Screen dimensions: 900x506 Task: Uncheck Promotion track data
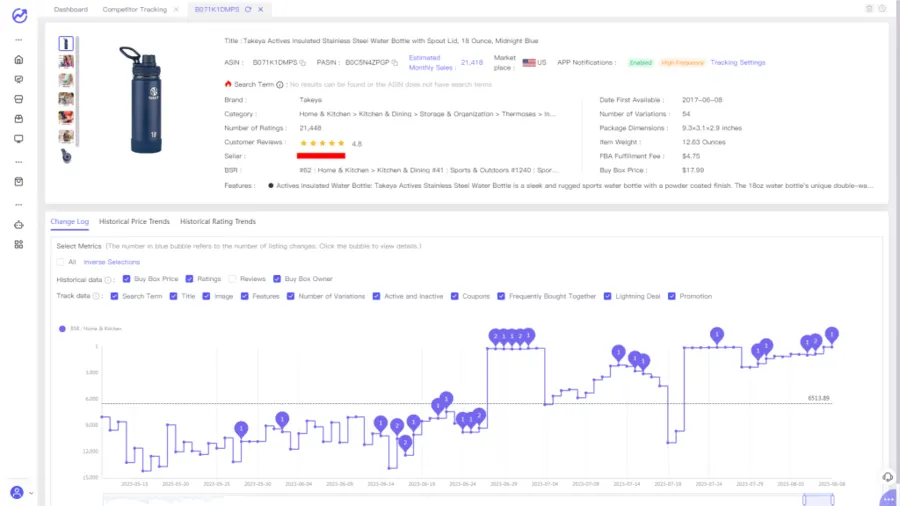672,296
